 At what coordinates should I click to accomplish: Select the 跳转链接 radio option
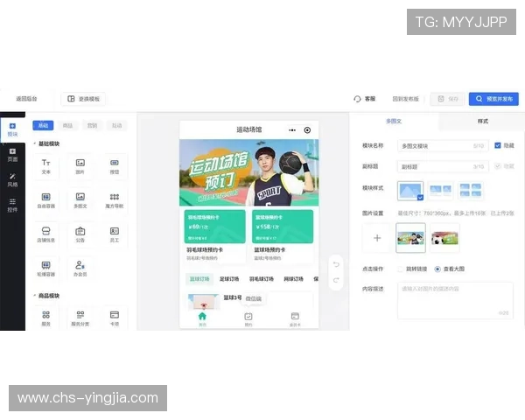[400, 269]
